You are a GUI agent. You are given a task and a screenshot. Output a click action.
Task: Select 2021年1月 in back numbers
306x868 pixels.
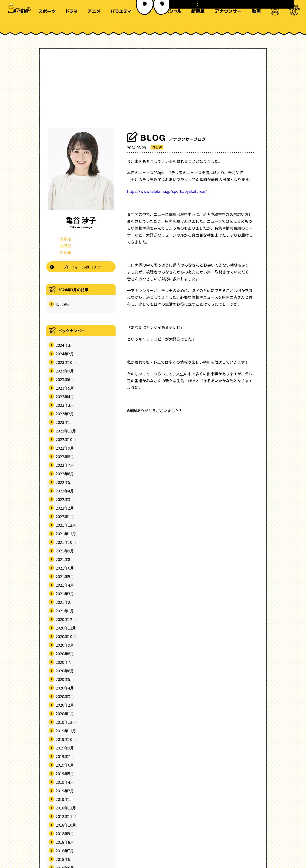click(64, 611)
